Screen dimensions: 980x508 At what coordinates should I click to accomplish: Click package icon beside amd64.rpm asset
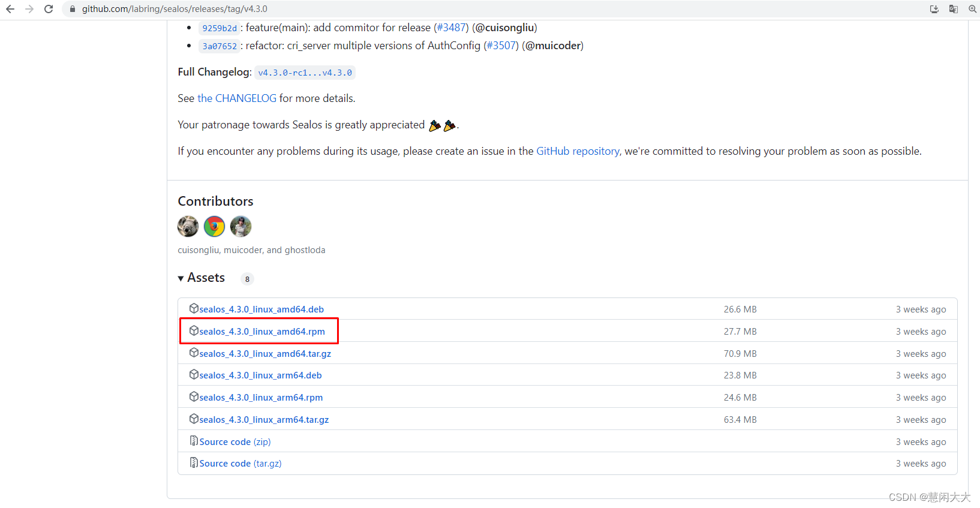click(x=194, y=330)
